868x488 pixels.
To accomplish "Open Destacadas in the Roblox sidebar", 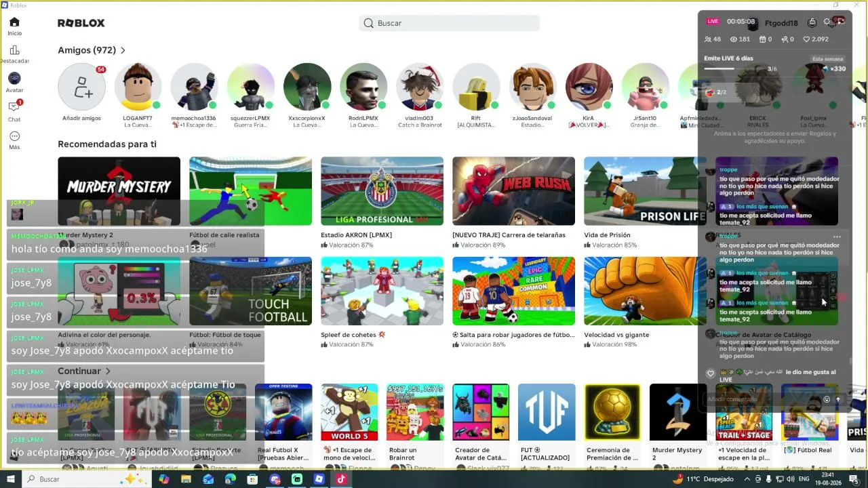I will 14,54.
